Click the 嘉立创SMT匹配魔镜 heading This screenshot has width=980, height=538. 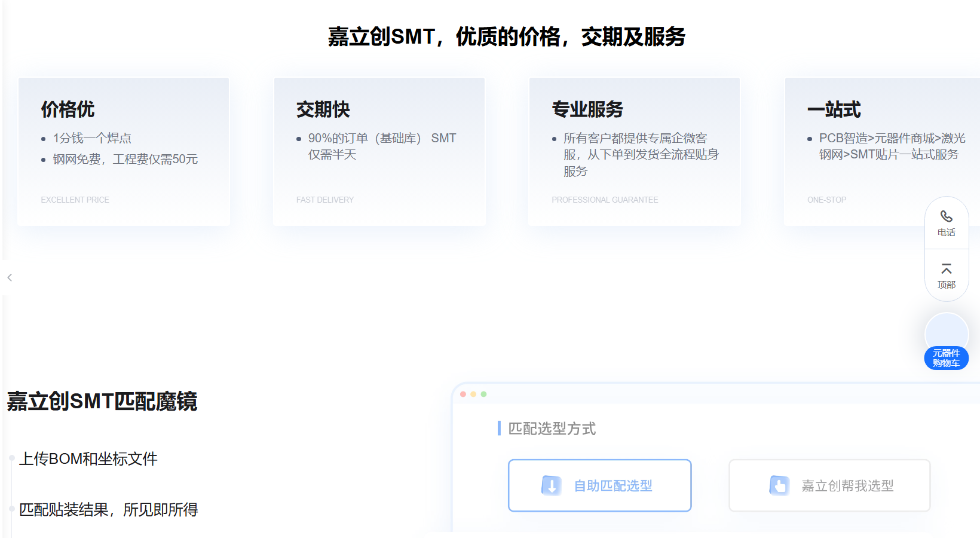point(102,401)
